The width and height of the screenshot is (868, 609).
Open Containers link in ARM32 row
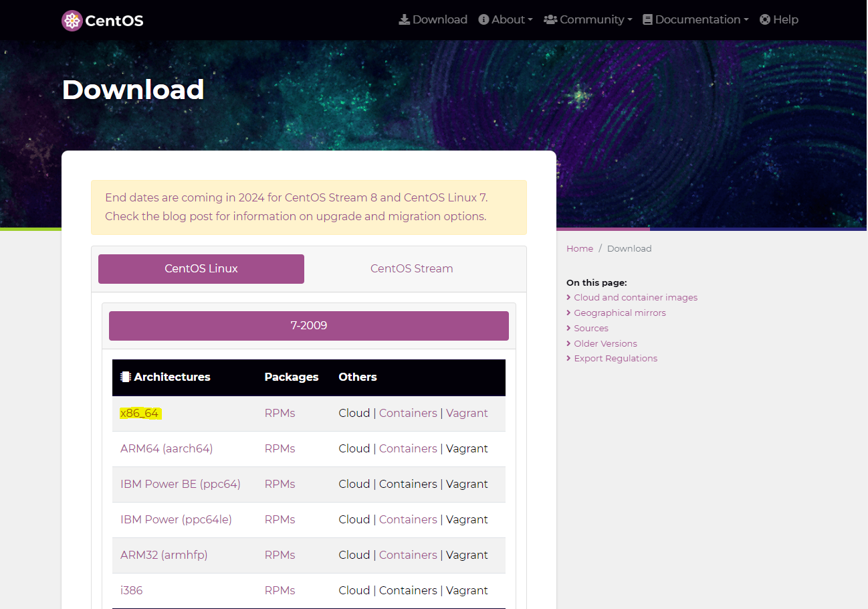(x=408, y=555)
